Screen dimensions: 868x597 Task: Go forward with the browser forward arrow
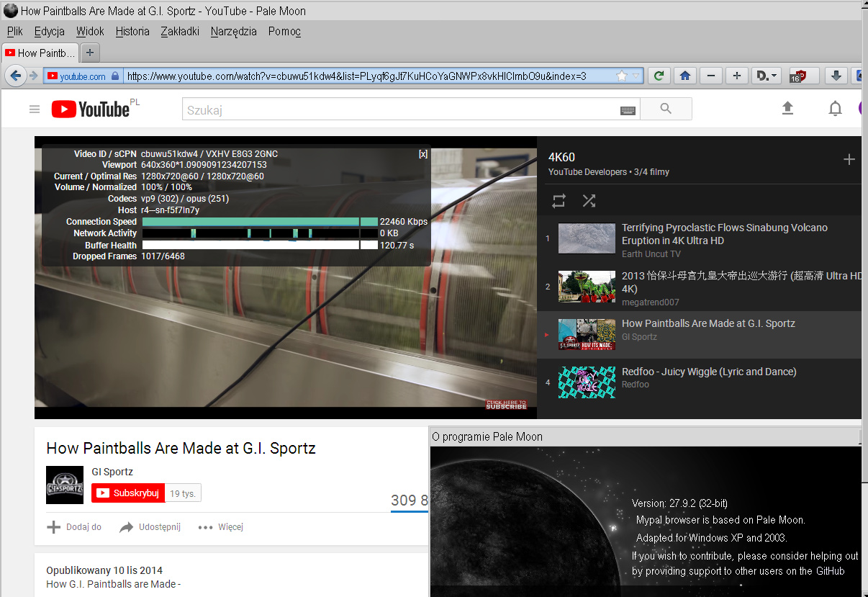[33, 76]
